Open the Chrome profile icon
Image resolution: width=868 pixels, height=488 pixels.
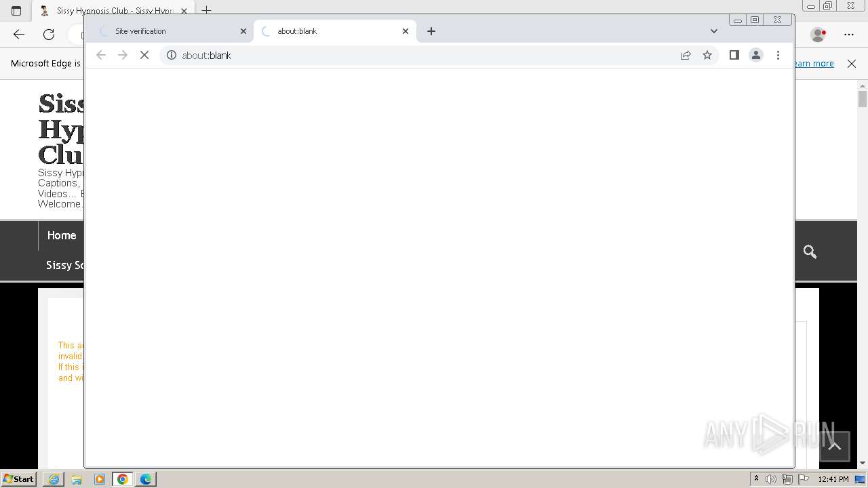point(756,56)
